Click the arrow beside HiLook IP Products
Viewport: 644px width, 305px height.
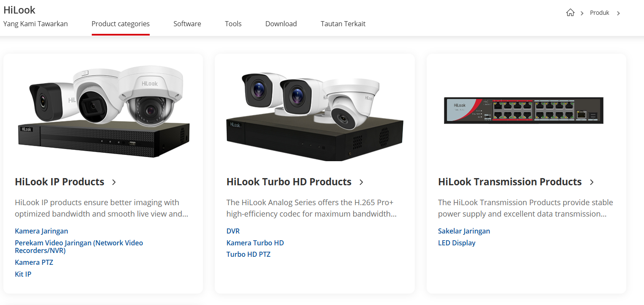(114, 182)
